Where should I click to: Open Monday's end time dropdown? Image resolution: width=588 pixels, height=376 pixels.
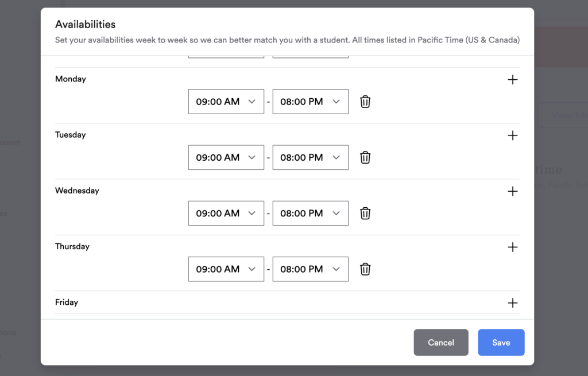310,102
